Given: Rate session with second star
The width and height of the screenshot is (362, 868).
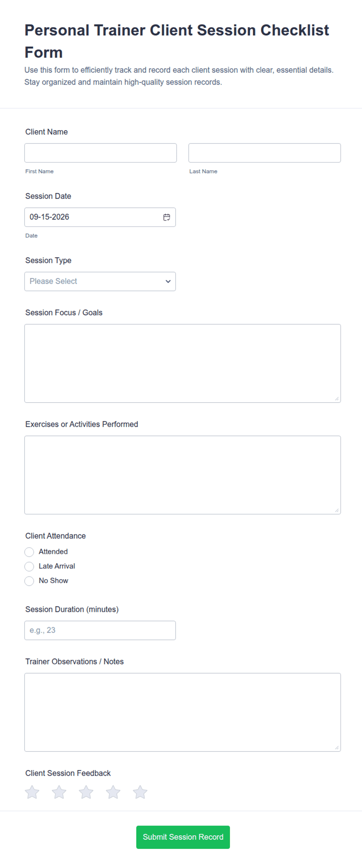Looking at the screenshot, I should point(59,792).
